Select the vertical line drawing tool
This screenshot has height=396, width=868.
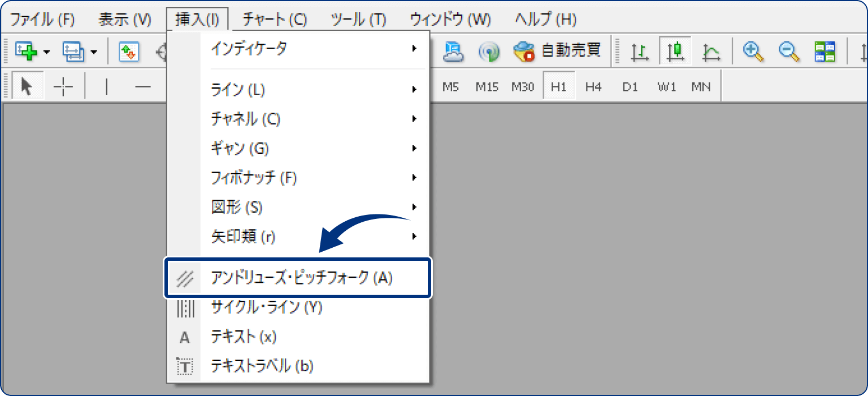point(106,86)
